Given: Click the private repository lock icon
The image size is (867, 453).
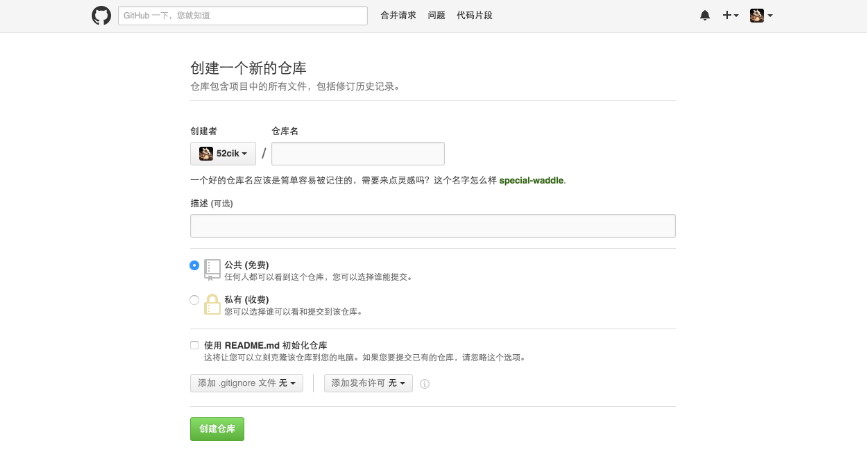Looking at the screenshot, I should [x=212, y=304].
